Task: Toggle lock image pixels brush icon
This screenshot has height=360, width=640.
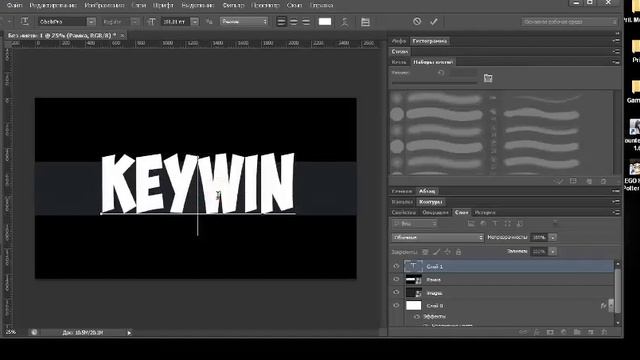Action: 436,252
